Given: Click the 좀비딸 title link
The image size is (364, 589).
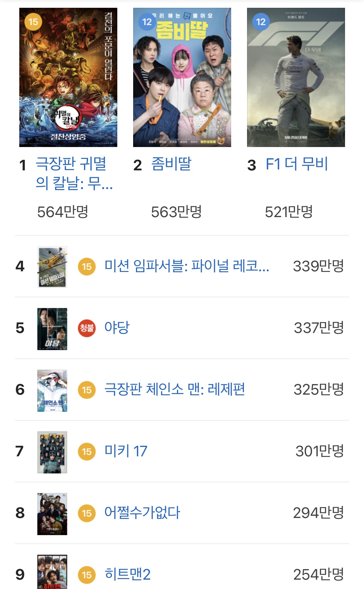Looking at the screenshot, I should (171, 164).
